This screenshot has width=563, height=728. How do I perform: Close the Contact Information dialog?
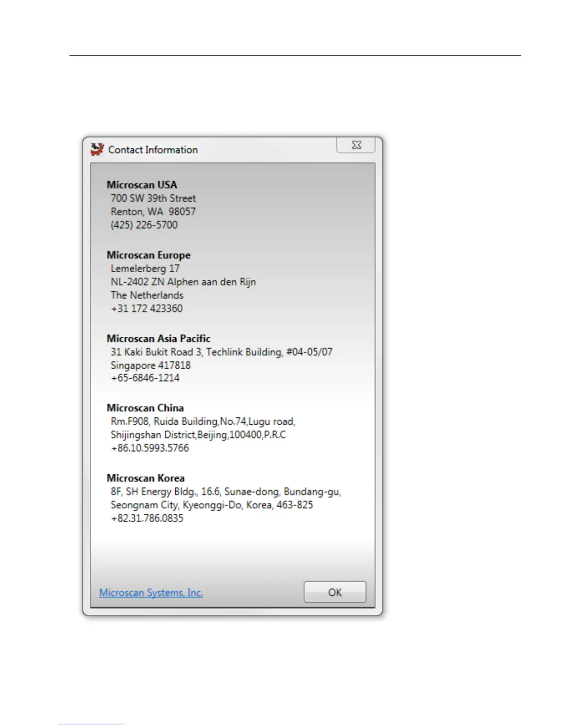(356, 145)
